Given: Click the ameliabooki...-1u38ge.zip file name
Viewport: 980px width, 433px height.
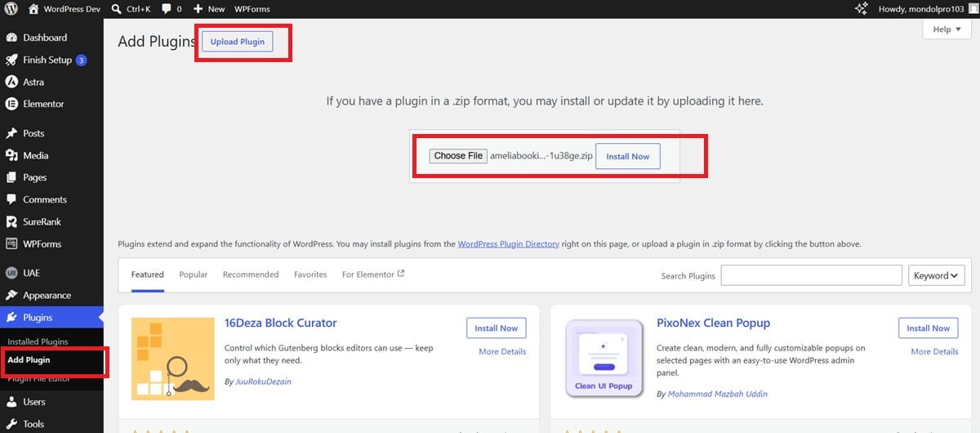Looking at the screenshot, I should 541,156.
